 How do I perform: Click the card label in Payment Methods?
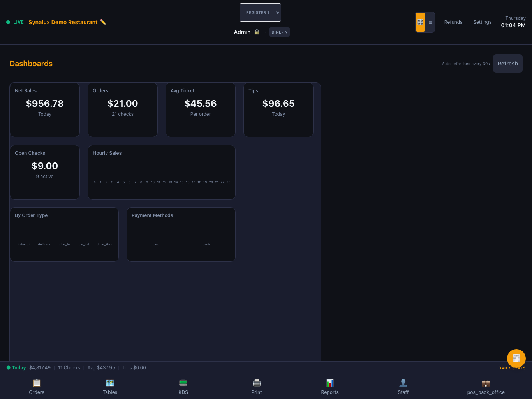(156, 244)
